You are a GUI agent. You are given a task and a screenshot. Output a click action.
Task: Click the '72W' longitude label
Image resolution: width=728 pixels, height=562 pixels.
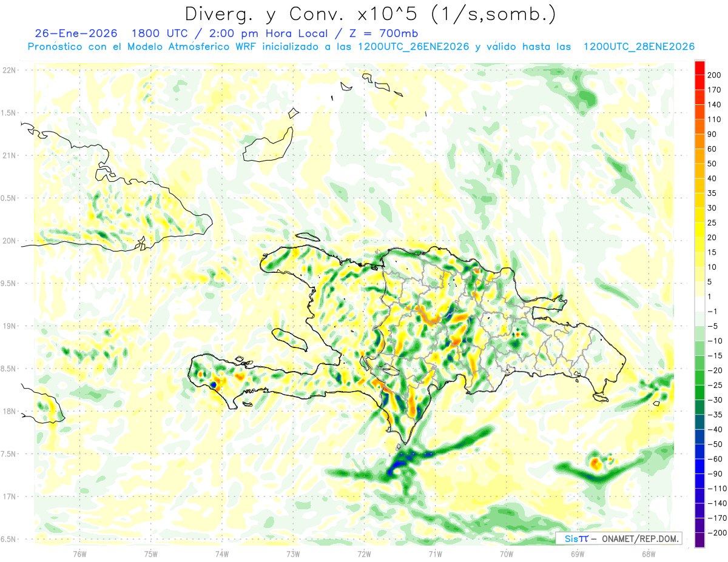(x=364, y=553)
